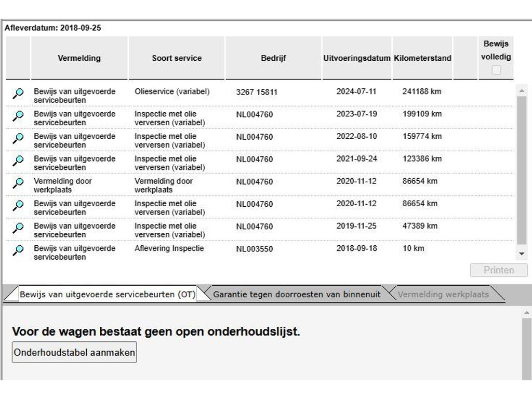Open magnifier for 2023-07-19 inspection entry
The image size is (532, 399).
(x=18, y=116)
